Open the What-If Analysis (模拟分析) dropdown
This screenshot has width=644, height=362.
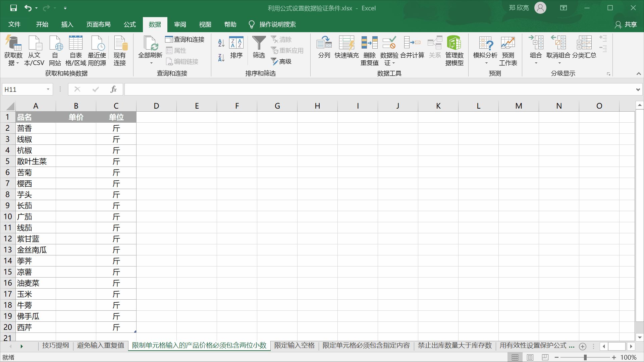pyautogui.click(x=485, y=50)
